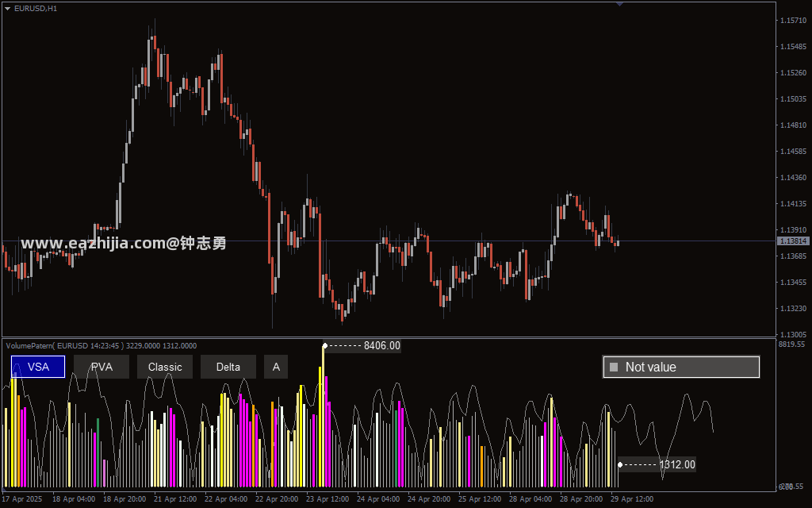
Task: Click the 23 Apr 12:00 time label
Action: (327, 499)
